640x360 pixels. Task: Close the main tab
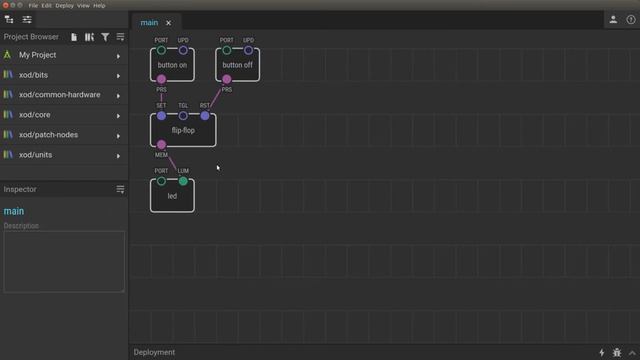[x=169, y=23]
